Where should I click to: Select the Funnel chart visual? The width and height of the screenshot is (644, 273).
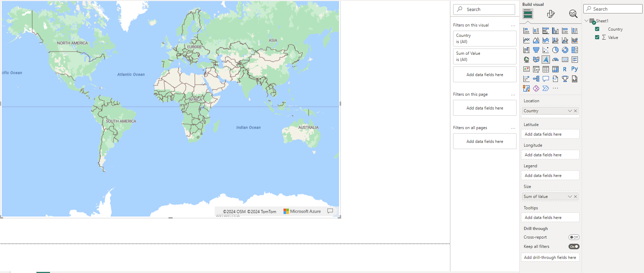[536, 50]
